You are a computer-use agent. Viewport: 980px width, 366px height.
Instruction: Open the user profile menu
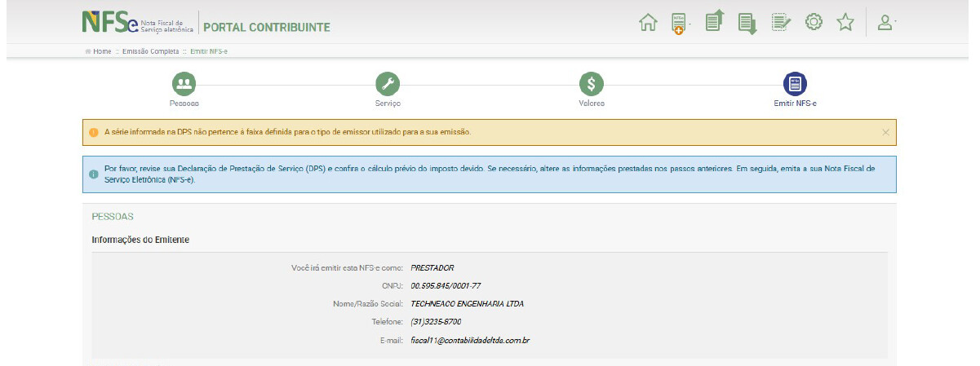[x=885, y=23]
